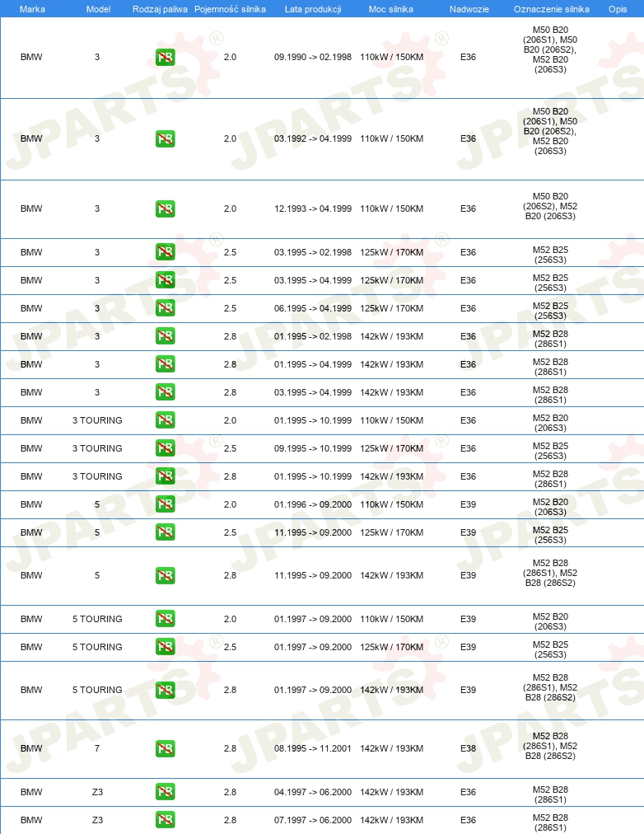644x834 pixels.
Task: Click fuel icon in 3 TOURING 2.8 row
Action: click(x=166, y=476)
